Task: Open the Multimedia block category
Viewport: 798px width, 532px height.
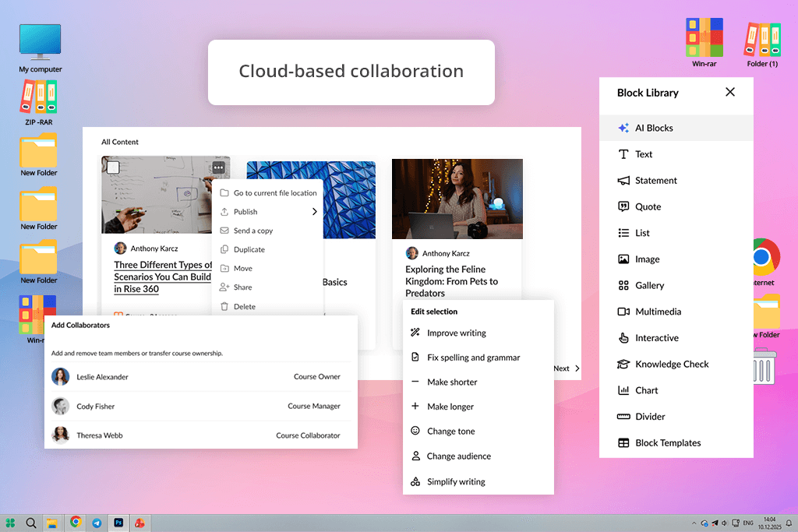Action: (x=676, y=312)
